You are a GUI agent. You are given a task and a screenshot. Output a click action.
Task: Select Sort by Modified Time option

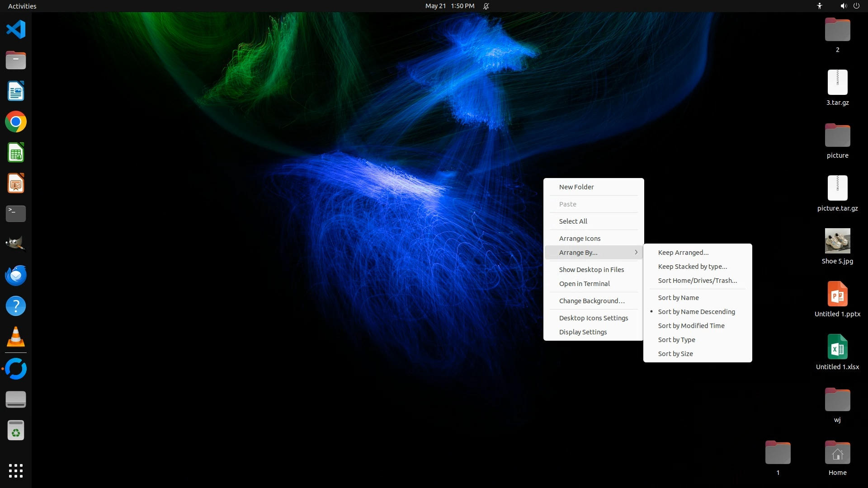pyautogui.click(x=691, y=326)
